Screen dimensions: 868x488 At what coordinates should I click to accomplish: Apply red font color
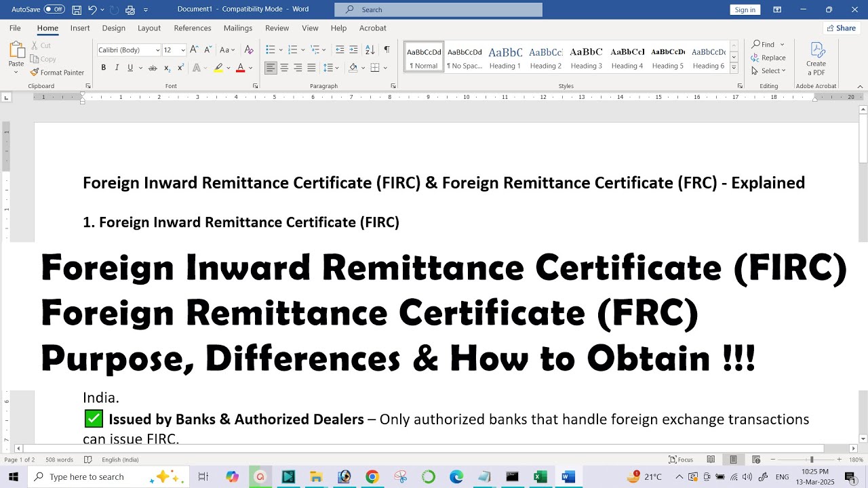click(x=240, y=68)
